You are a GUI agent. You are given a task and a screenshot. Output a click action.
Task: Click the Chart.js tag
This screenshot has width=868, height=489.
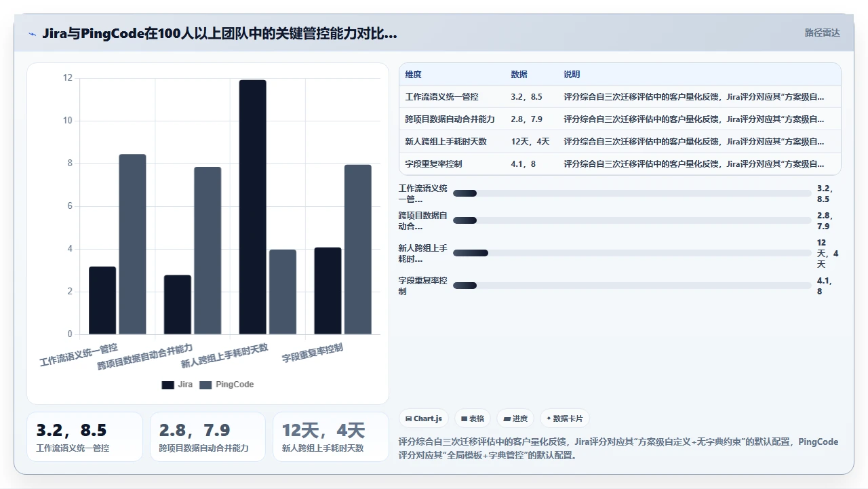click(423, 418)
